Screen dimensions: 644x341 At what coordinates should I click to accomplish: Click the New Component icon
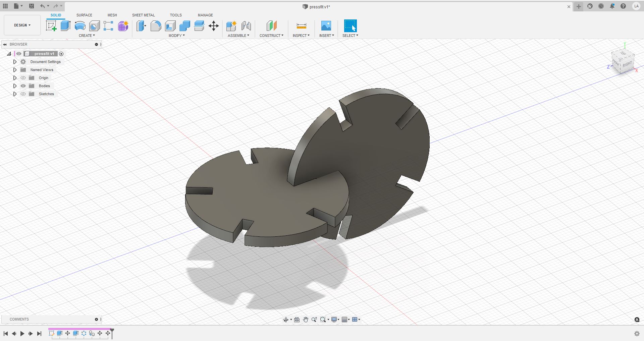[231, 26]
